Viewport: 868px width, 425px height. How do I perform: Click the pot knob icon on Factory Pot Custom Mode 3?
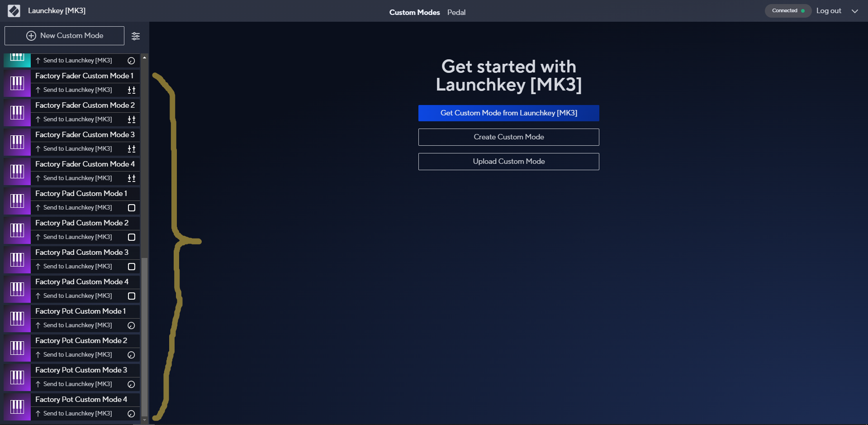[131, 384]
